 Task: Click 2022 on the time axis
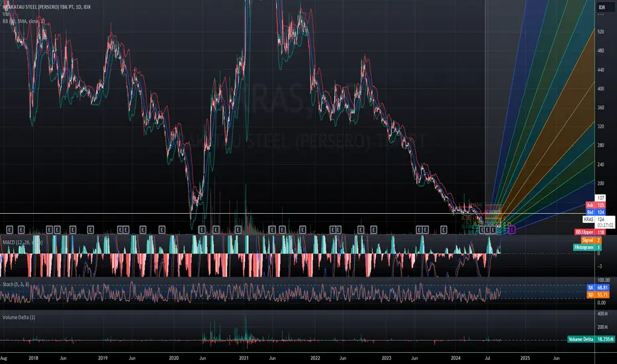point(315,358)
